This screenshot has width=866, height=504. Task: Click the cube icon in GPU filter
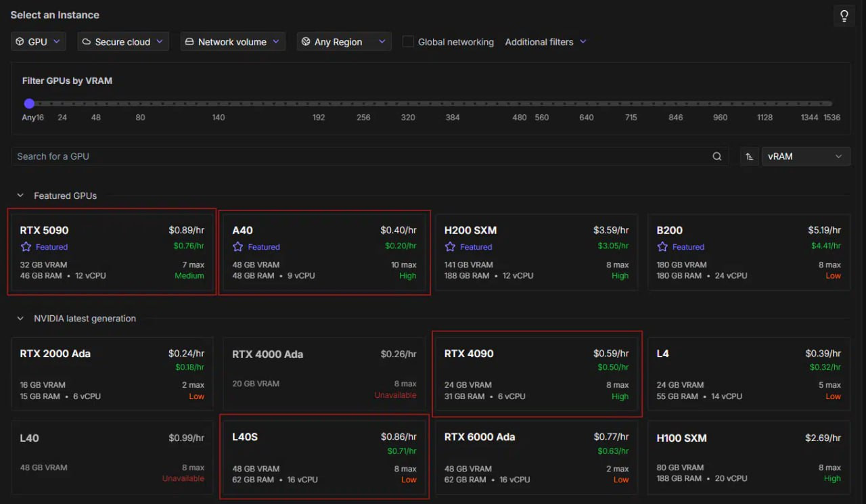pos(20,42)
